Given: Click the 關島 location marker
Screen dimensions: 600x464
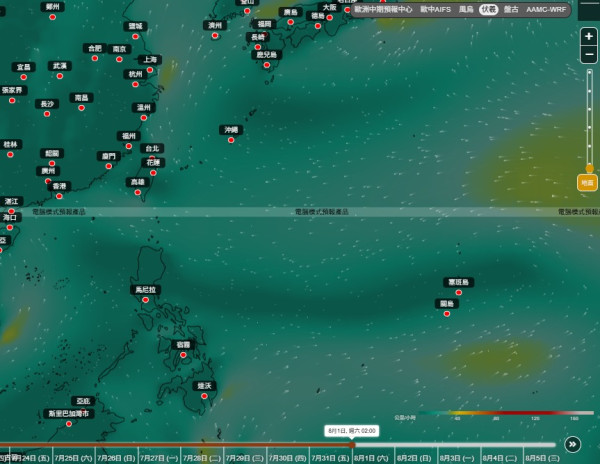Looking at the screenshot, I should [447, 314].
